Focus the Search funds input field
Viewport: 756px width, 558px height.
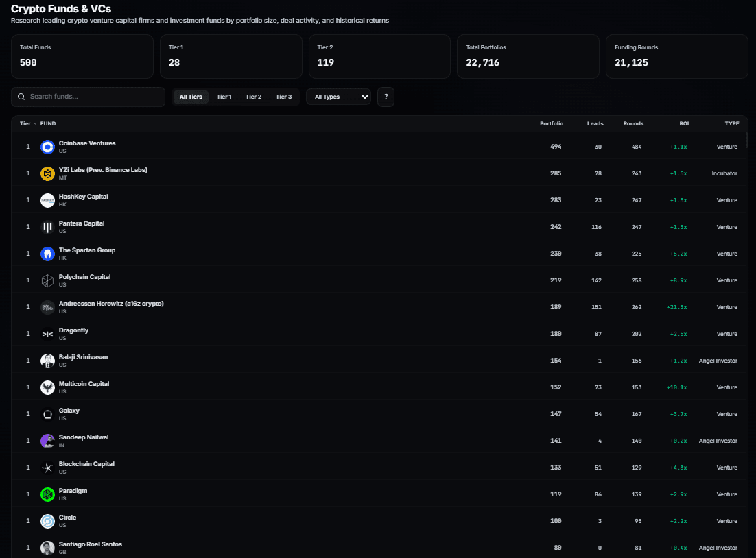tap(88, 97)
